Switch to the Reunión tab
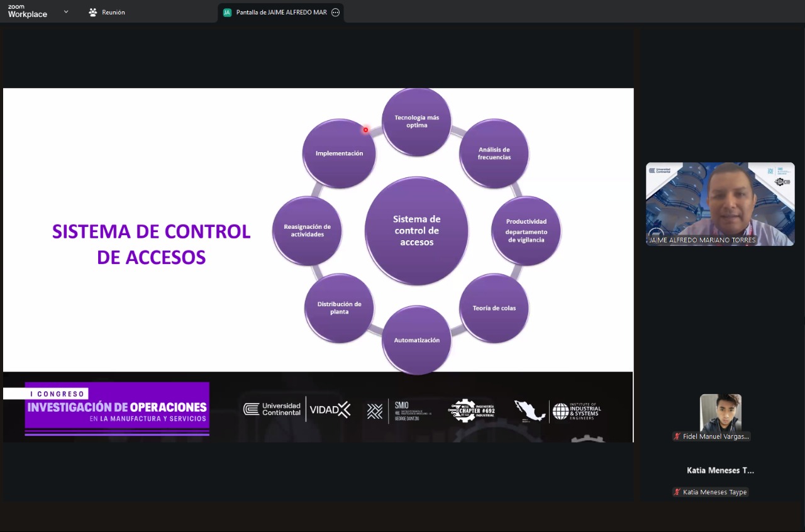Image resolution: width=805 pixels, height=532 pixels. click(x=107, y=13)
